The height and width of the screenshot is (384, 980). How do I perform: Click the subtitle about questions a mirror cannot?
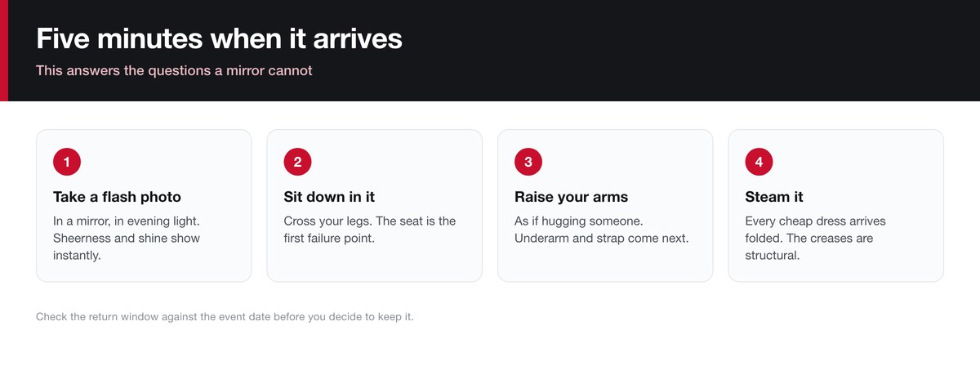[174, 71]
